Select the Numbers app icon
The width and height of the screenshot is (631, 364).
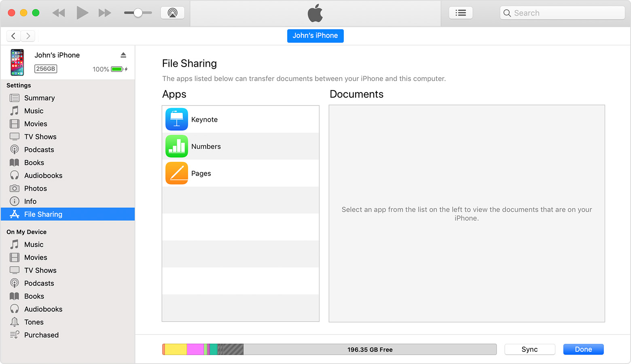(x=177, y=146)
